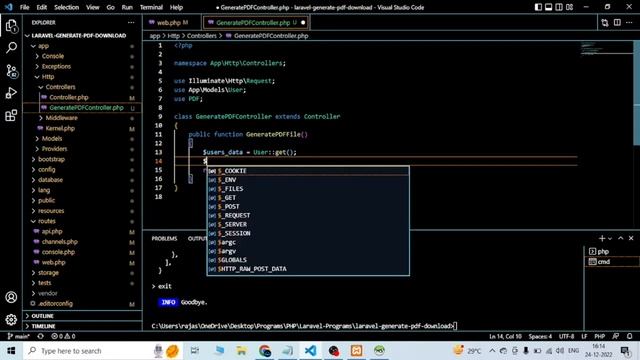Click the main branch in status bar
Screen dimensions: 640x360
18,336
